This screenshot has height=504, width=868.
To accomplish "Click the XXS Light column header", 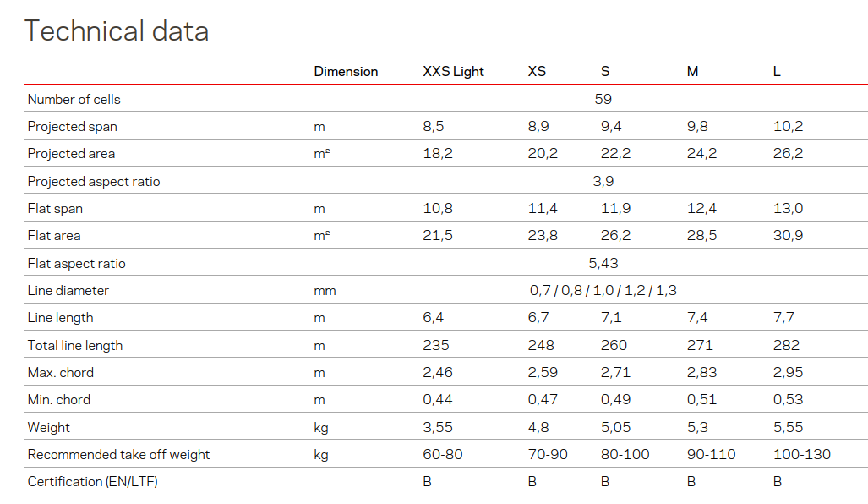I will click(453, 72).
